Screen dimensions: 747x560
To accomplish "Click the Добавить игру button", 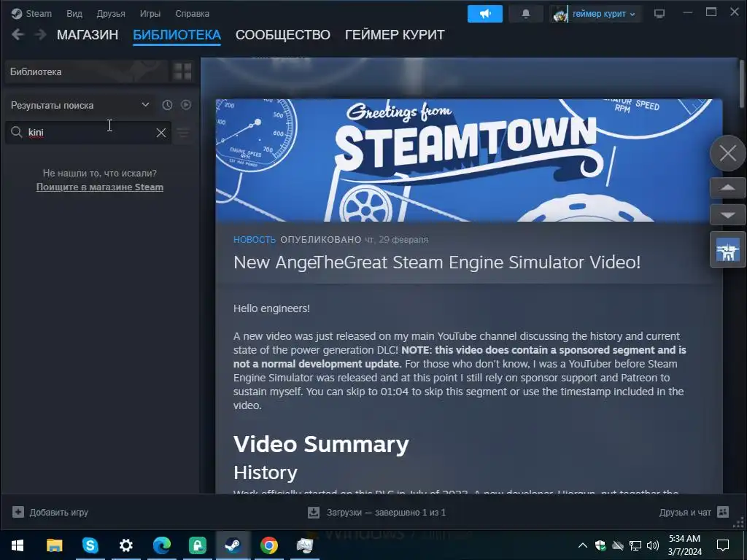I will [50, 513].
